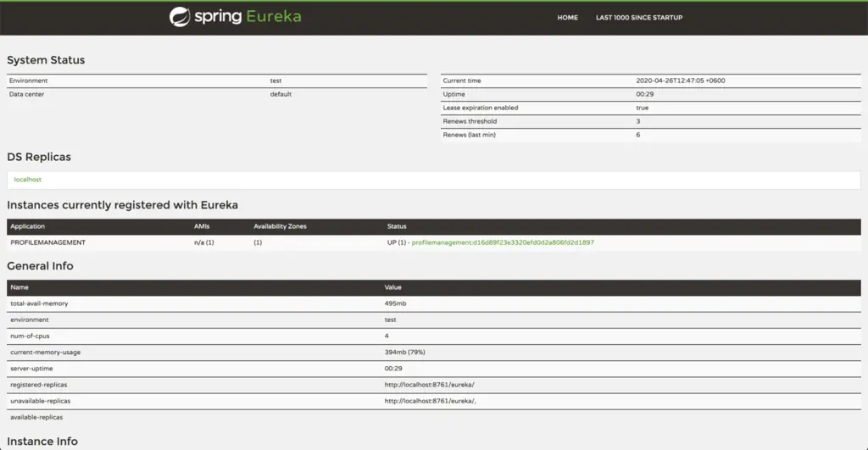The image size is (868, 450).
Task: Select the unavailable-replicas row name
Action: (x=41, y=401)
